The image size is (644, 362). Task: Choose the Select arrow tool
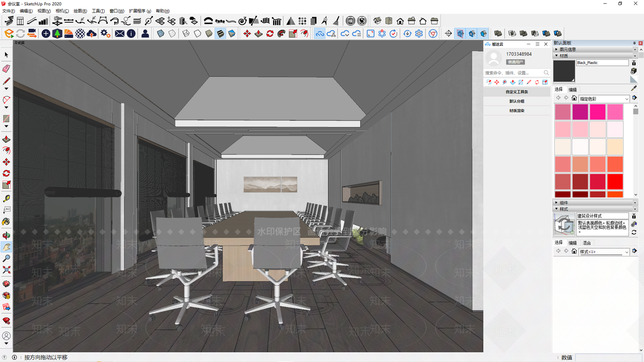(6, 55)
